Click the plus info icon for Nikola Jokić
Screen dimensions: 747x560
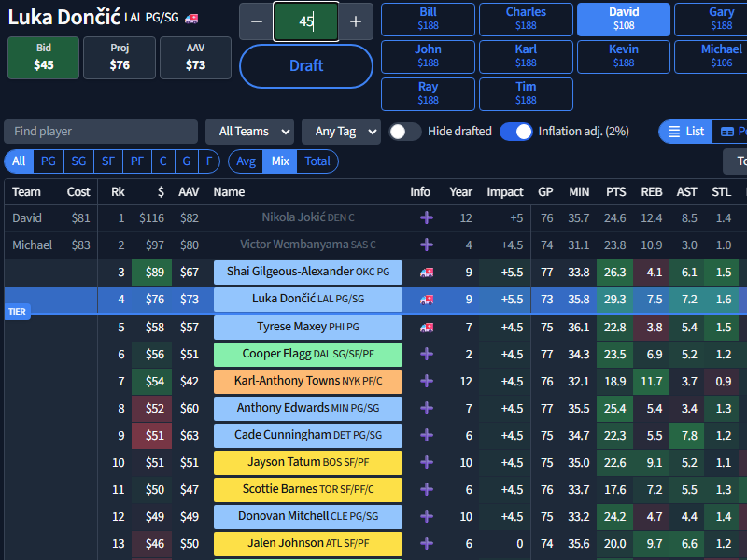click(x=427, y=217)
